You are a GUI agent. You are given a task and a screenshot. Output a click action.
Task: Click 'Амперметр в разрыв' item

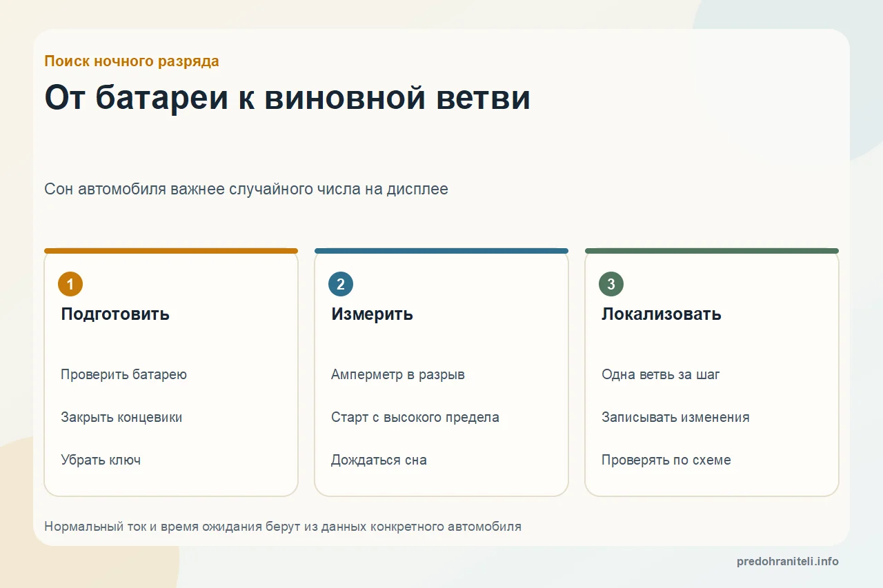398,374
